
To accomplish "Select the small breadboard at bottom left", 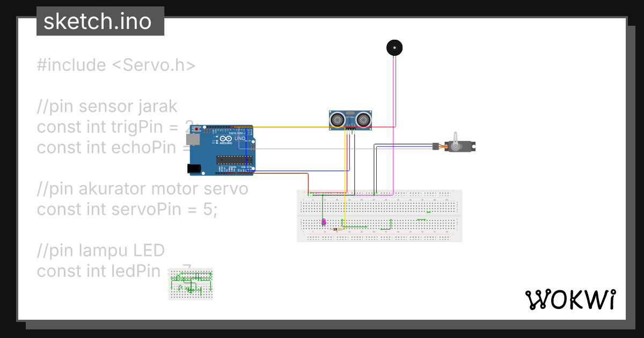I will coord(191,283).
